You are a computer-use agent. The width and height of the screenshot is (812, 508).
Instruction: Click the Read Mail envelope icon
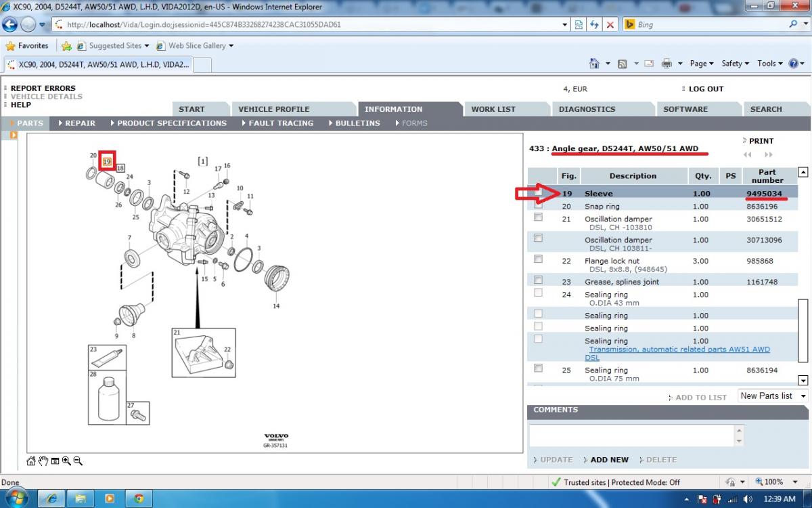pyautogui.click(x=649, y=63)
